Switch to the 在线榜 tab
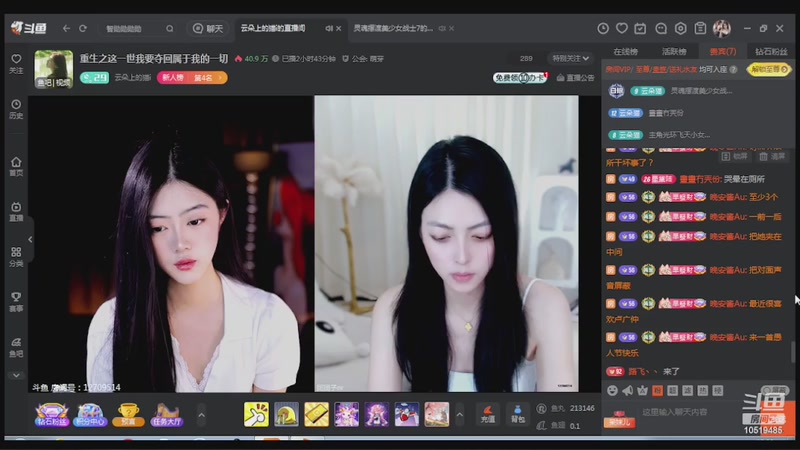Screen dimensions: 800x450 (x=626, y=52)
